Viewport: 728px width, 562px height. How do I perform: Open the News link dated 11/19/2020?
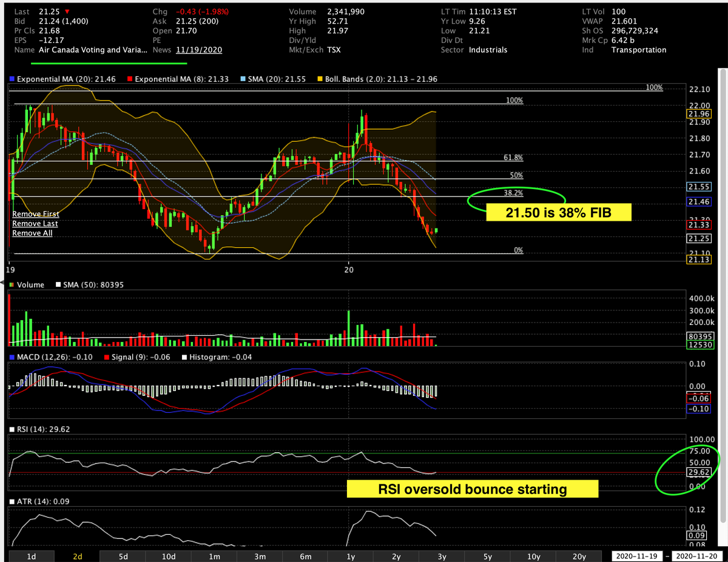(198, 50)
